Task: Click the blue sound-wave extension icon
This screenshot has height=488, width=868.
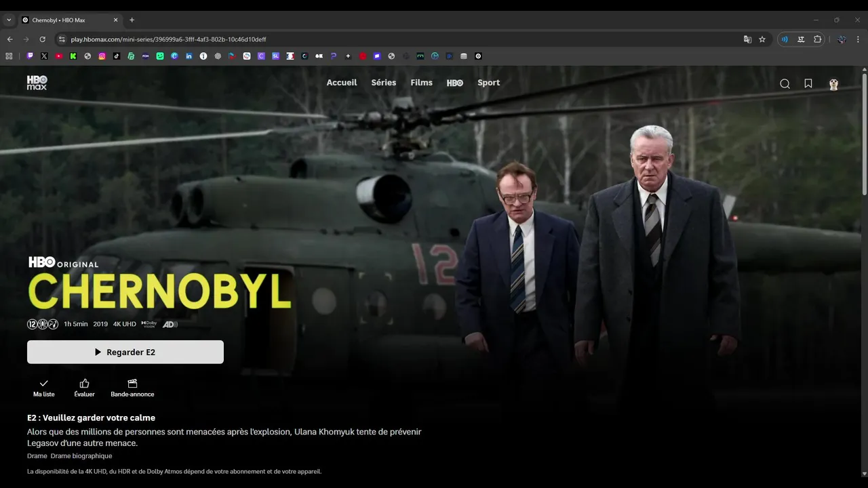Action: tap(785, 39)
